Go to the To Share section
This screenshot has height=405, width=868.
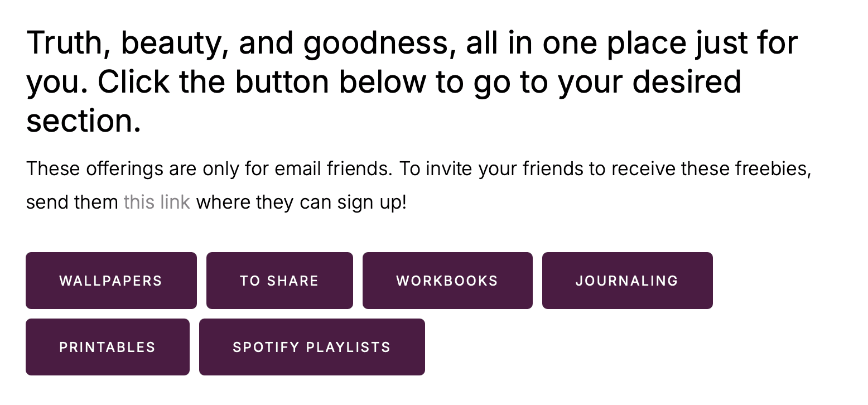point(279,281)
